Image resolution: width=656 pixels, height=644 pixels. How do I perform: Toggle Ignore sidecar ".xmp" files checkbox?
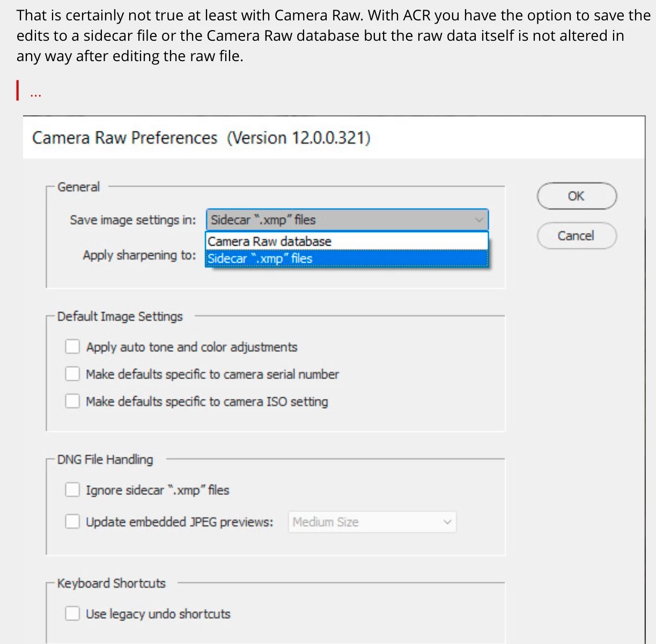point(72,490)
